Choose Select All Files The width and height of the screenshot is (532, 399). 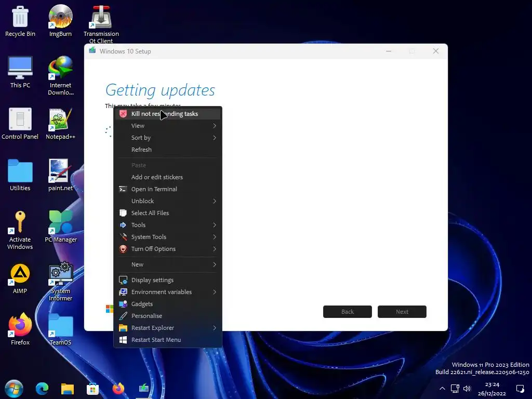168,213
